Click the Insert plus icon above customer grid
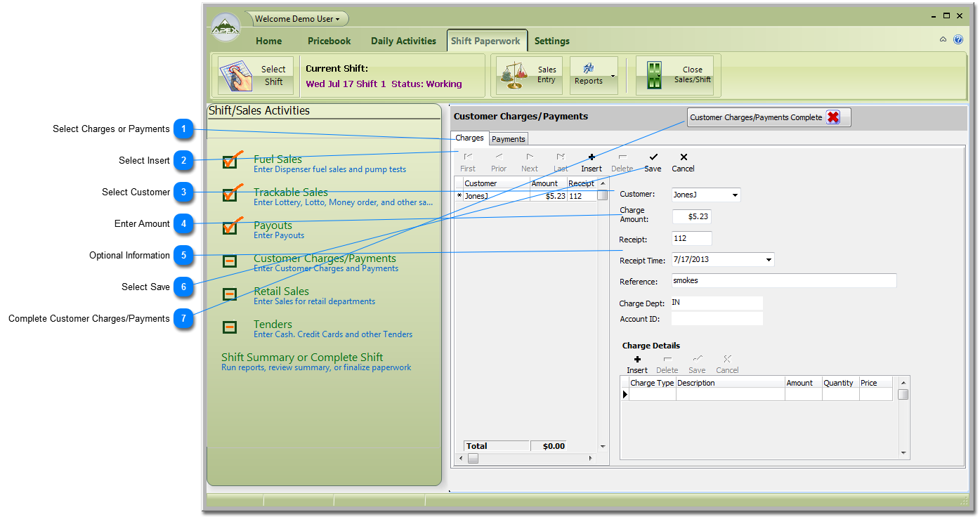Screen dimensions: 980x517 pos(592,157)
